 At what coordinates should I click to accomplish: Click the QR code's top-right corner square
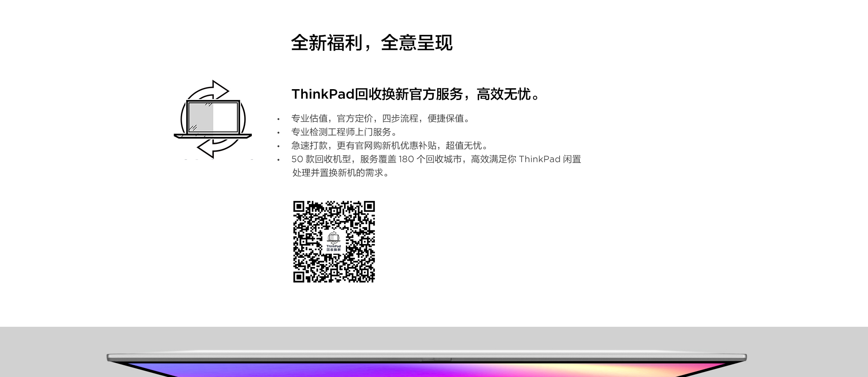point(369,206)
